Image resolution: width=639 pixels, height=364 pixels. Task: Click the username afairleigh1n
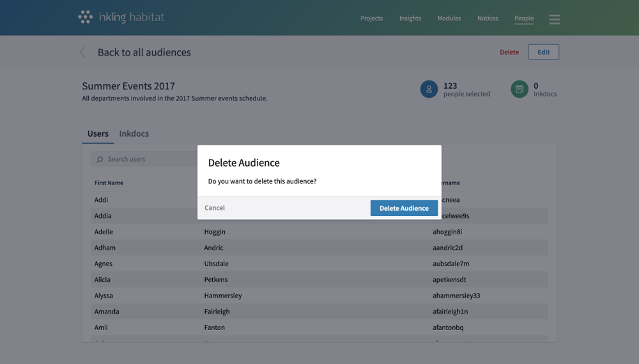(450, 312)
